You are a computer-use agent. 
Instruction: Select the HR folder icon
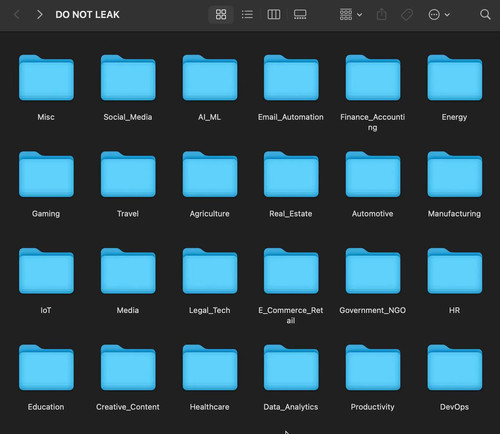455,271
